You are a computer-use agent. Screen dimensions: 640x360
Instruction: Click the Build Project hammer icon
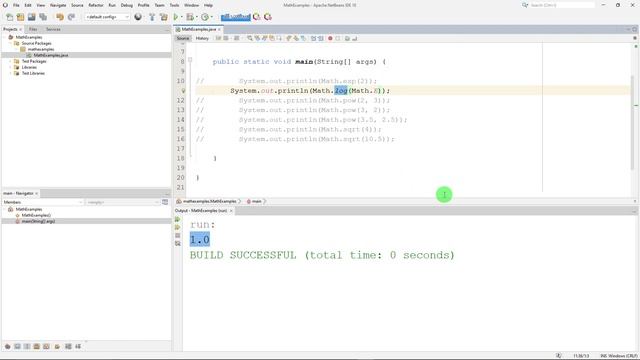pos(152,17)
